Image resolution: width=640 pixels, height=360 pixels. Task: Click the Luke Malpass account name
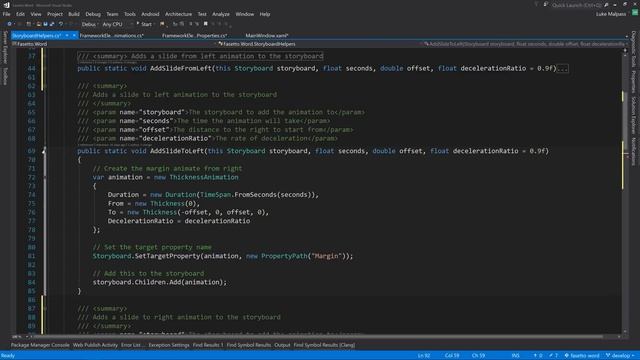611,14
